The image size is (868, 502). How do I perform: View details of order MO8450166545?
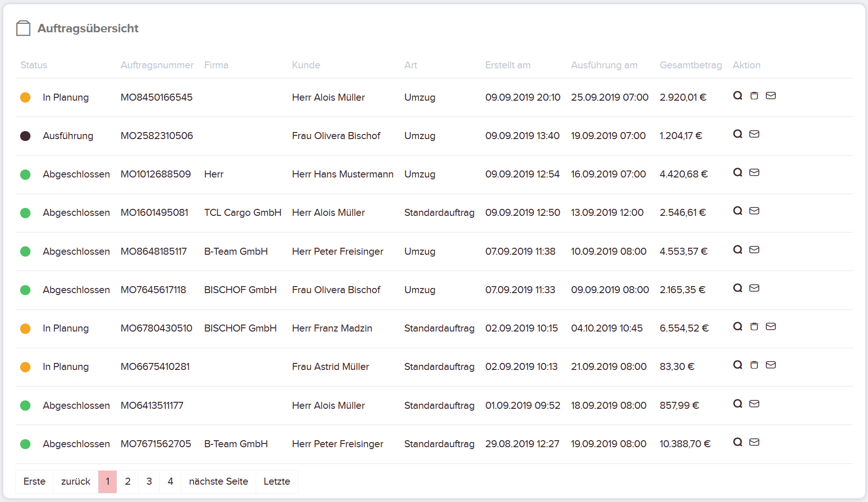click(738, 96)
